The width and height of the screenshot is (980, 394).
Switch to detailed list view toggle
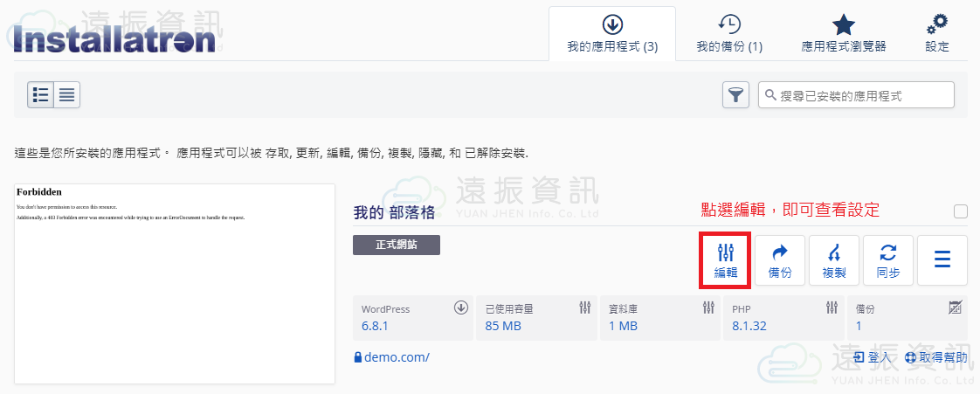click(x=41, y=95)
